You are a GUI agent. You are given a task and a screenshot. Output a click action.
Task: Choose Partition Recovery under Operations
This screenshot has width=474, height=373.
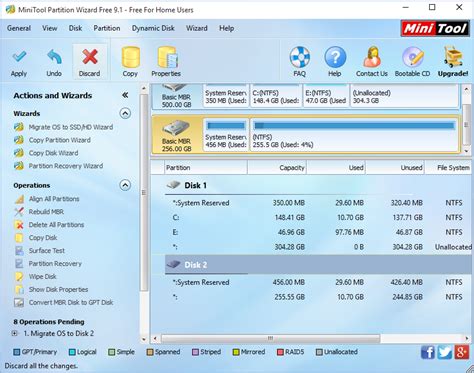point(55,264)
